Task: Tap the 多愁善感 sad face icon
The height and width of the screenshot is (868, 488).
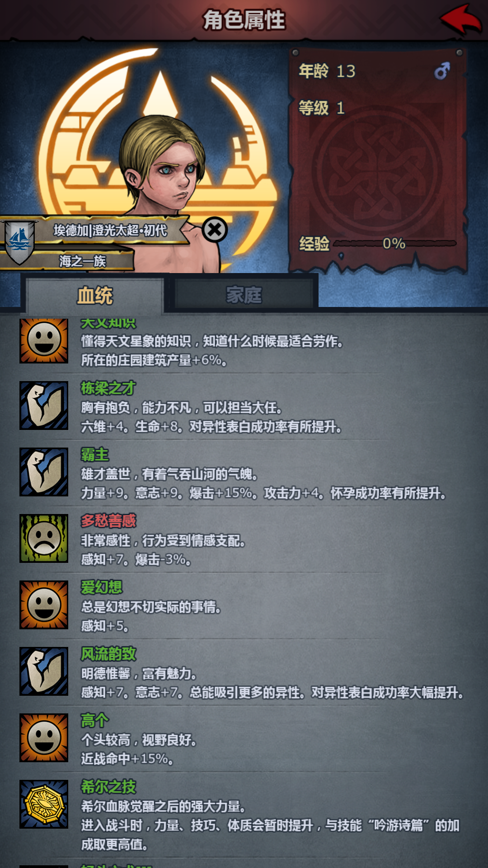Action: 44,538
